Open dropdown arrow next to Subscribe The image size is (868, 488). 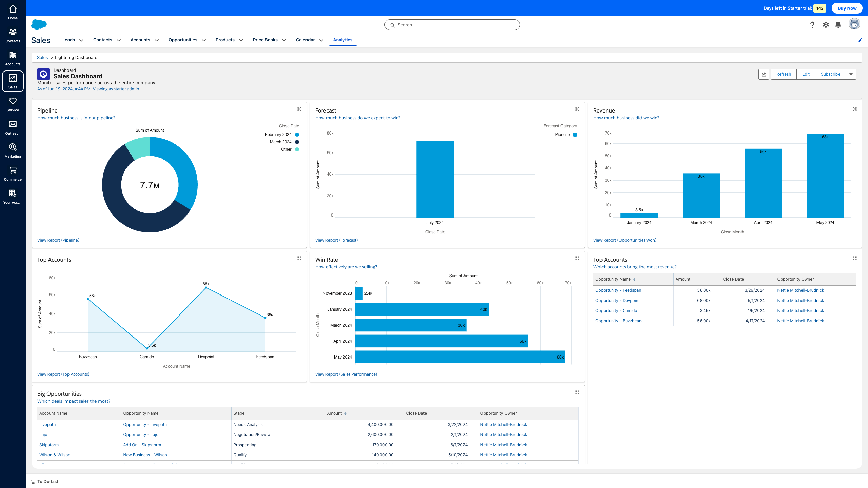pos(851,74)
